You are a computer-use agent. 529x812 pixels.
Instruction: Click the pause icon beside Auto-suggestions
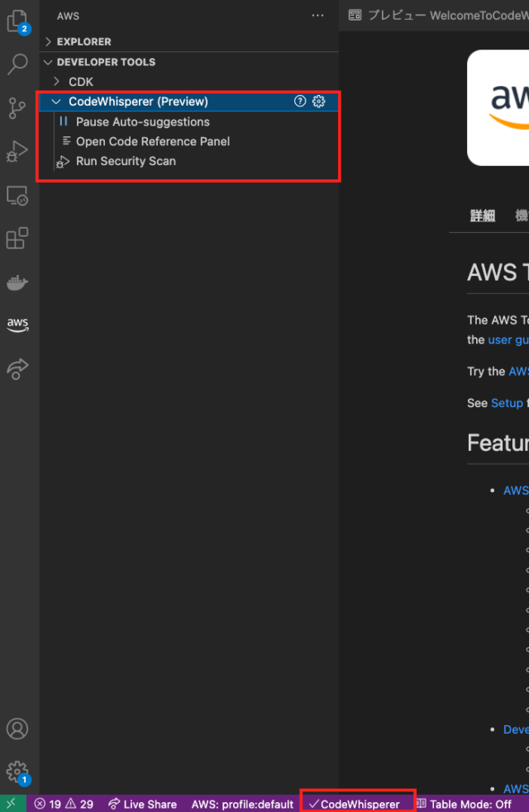(64, 121)
